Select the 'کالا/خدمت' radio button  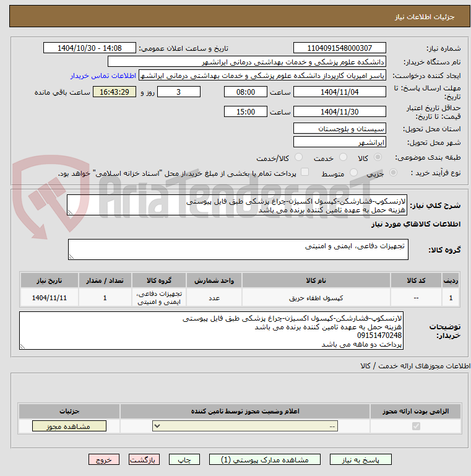point(298,157)
